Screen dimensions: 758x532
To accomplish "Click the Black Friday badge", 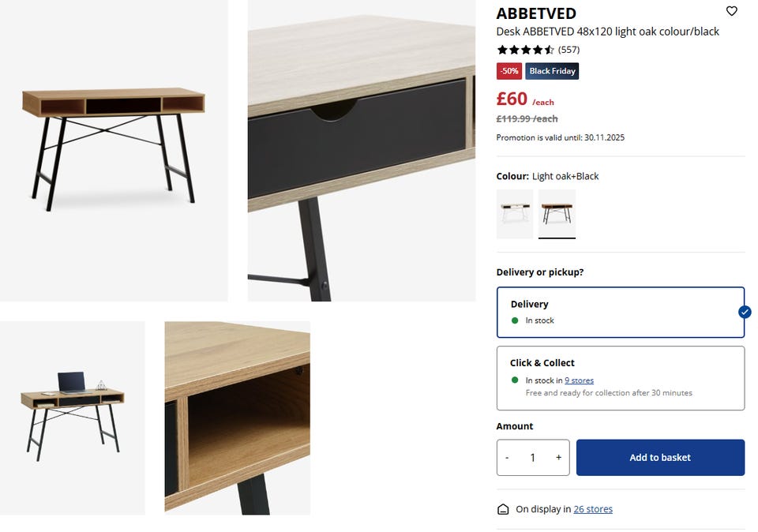I will coord(552,71).
